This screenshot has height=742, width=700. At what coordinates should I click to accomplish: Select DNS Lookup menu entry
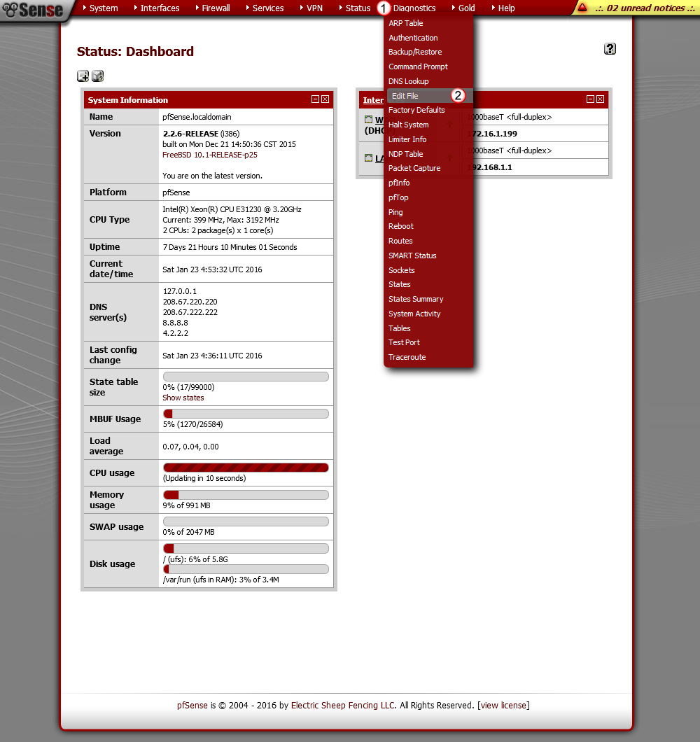(x=409, y=81)
